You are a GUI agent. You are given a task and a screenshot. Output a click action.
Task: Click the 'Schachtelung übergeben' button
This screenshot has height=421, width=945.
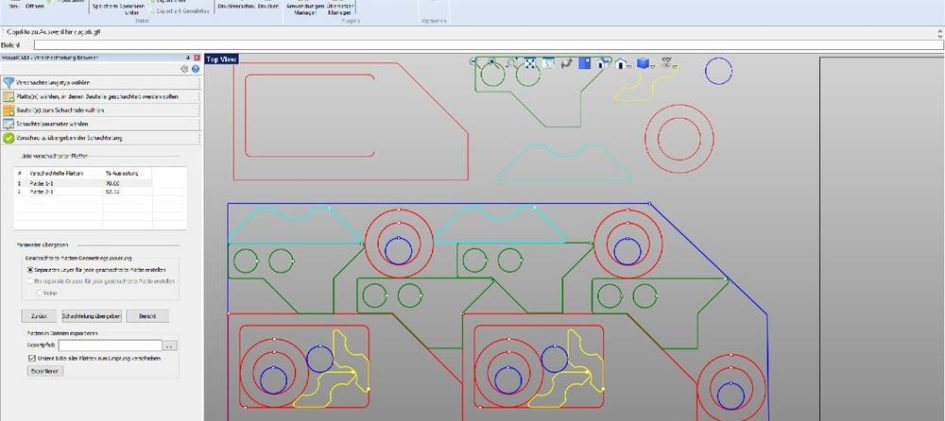coord(91,316)
